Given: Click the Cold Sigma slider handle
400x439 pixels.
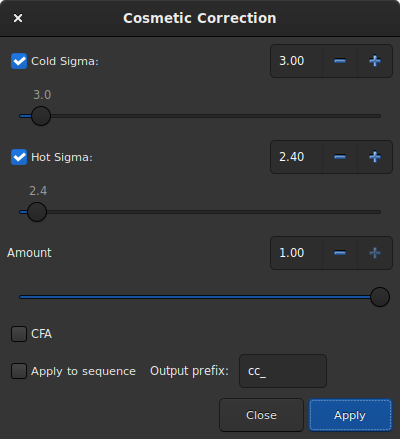Looking at the screenshot, I should (x=41, y=116).
